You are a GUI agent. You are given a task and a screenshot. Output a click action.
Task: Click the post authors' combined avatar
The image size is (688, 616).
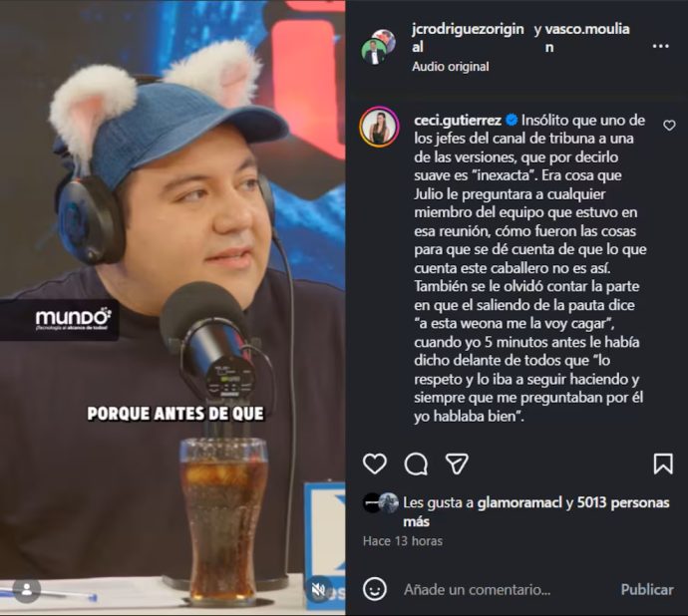[378, 47]
